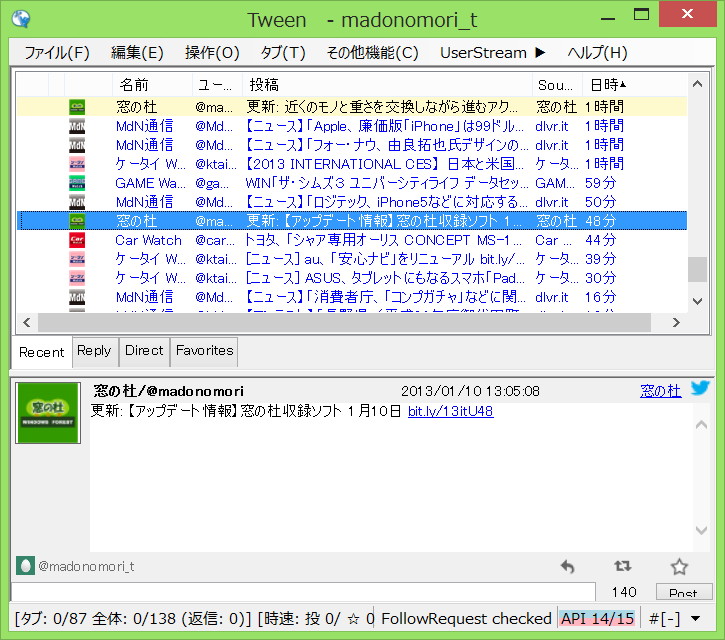Click the 140 character counter

pyautogui.click(x=624, y=592)
